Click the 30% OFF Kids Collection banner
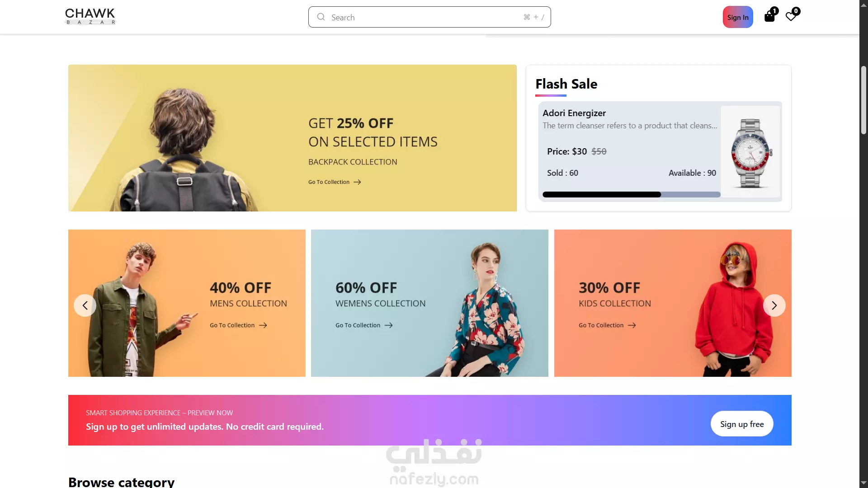Image resolution: width=868 pixels, height=488 pixels. click(x=673, y=303)
